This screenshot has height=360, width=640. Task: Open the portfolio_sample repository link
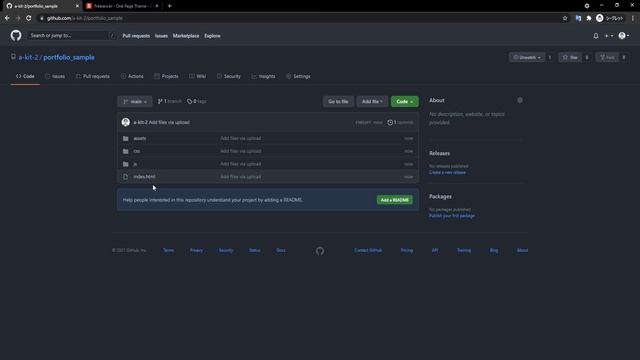click(69, 58)
